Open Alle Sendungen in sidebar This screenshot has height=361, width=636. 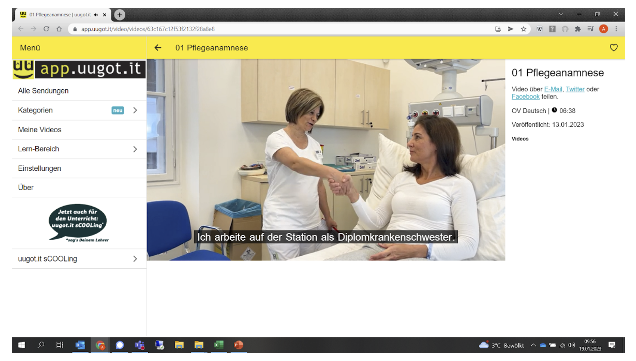coord(79,91)
